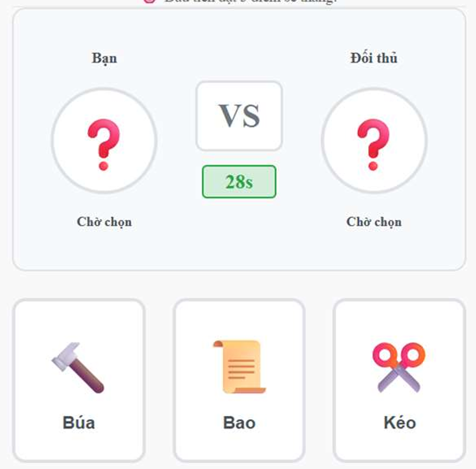Click the Bạn player label
The image size is (476, 469).
pyautogui.click(x=104, y=58)
